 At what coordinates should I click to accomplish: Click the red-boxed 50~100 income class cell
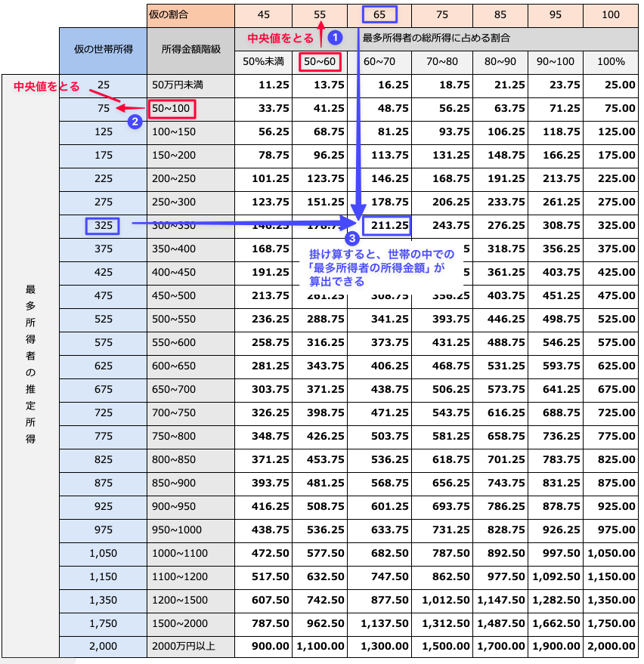[x=172, y=109]
